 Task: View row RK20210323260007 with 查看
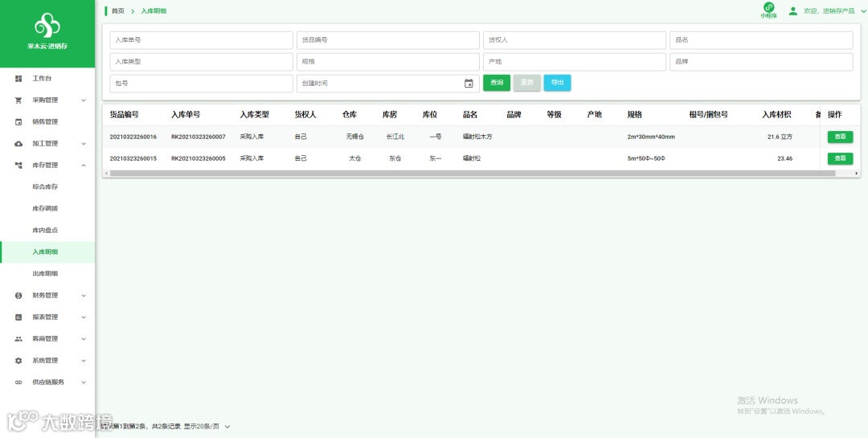[841, 137]
